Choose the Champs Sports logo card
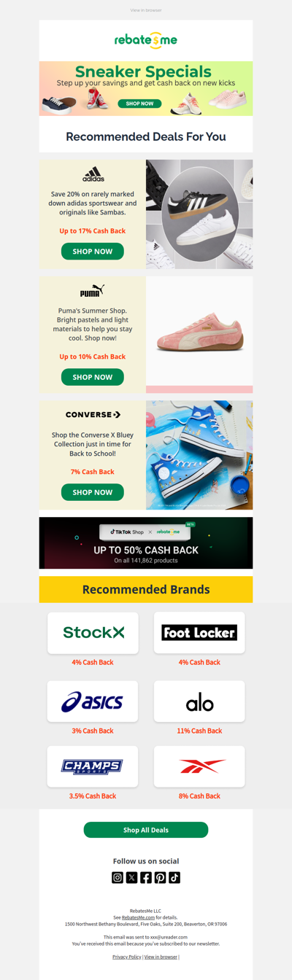This screenshot has height=980, width=292. click(x=93, y=766)
